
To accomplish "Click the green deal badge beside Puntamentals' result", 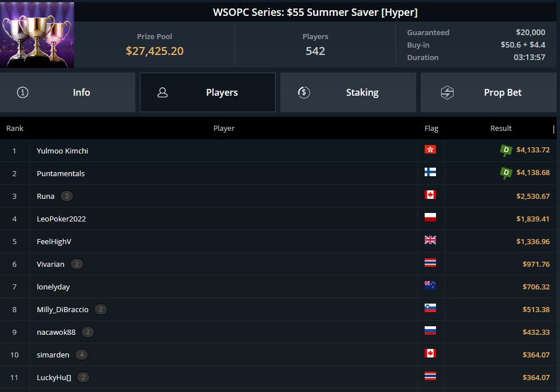I will point(506,173).
